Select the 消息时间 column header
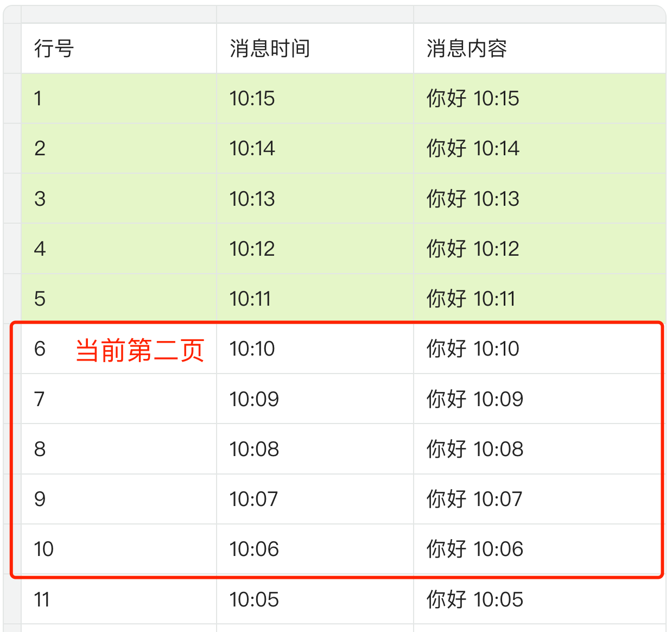Image resolution: width=672 pixels, height=632 pixels. [270, 49]
